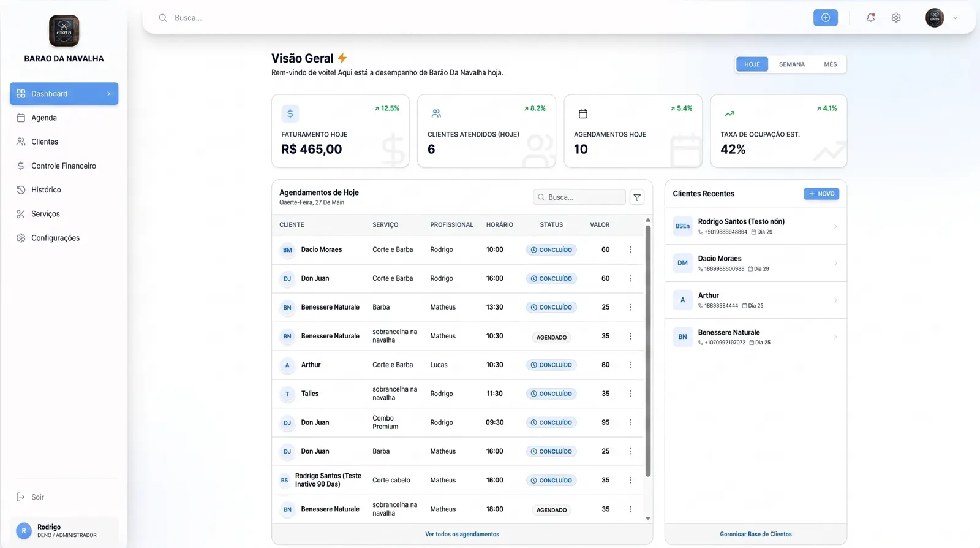The width and height of the screenshot is (980, 548).
Task: Click the profile avatar in top bar
Action: 935,18
